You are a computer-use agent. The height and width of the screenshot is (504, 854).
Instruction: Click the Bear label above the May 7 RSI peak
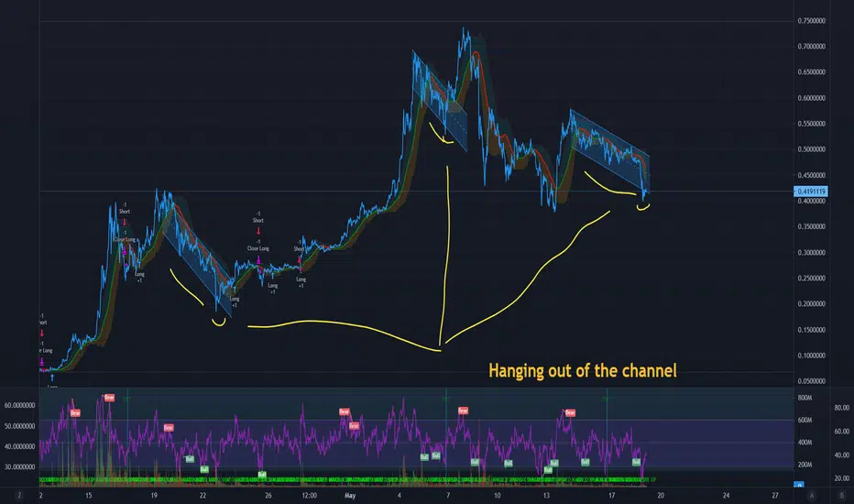click(463, 411)
